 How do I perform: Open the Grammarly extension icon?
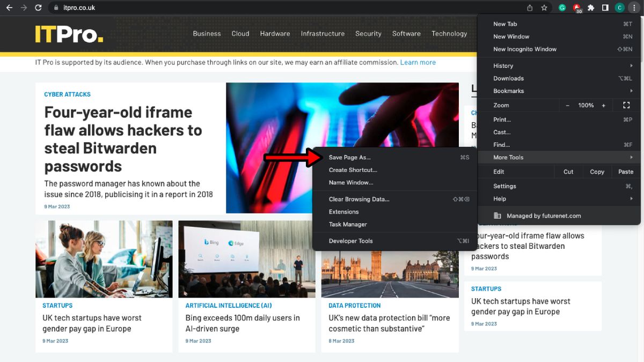tap(562, 8)
